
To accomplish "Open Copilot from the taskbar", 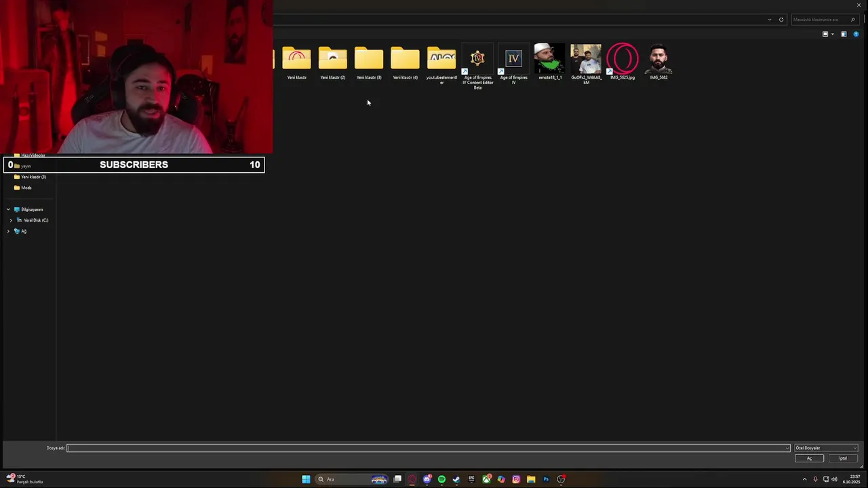I will tap(501, 479).
